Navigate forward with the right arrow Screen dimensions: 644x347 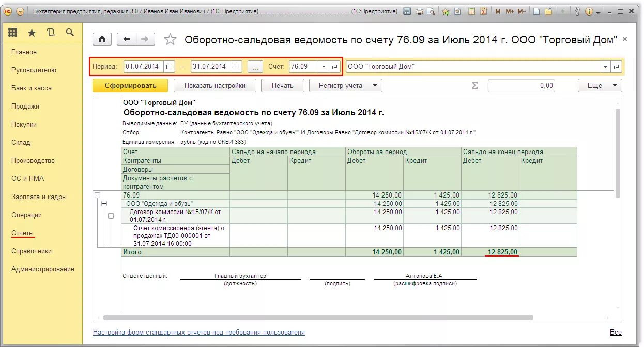pyautogui.click(x=145, y=39)
